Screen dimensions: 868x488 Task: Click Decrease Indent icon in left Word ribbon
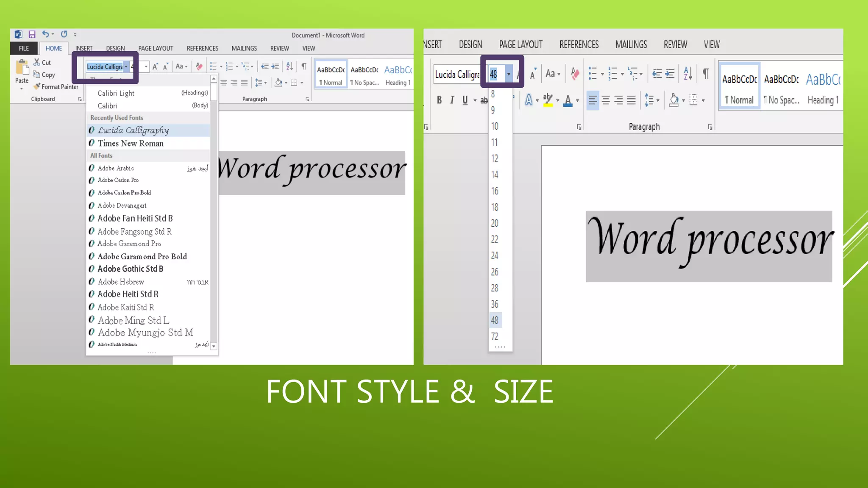click(x=265, y=66)
